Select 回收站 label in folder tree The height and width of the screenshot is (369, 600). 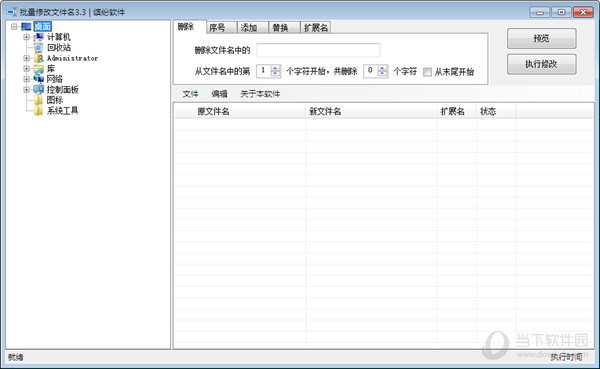(x=59, y=47)
